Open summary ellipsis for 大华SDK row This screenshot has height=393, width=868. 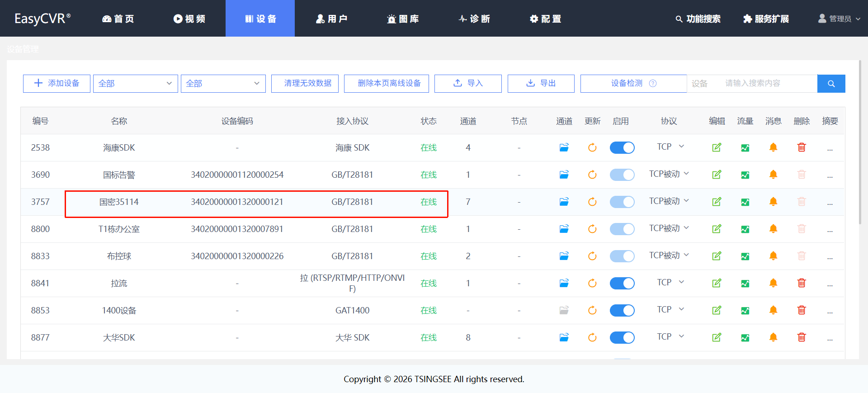click(830, 338)
